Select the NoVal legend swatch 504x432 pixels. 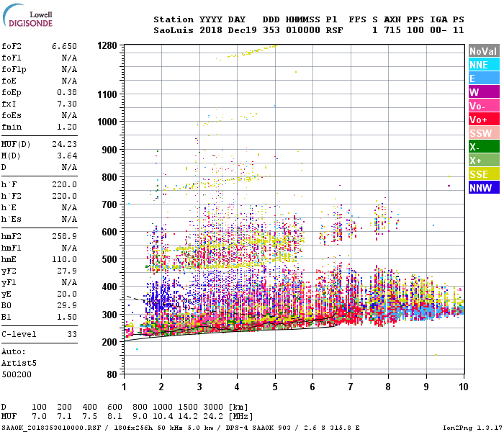coord(484,51)
